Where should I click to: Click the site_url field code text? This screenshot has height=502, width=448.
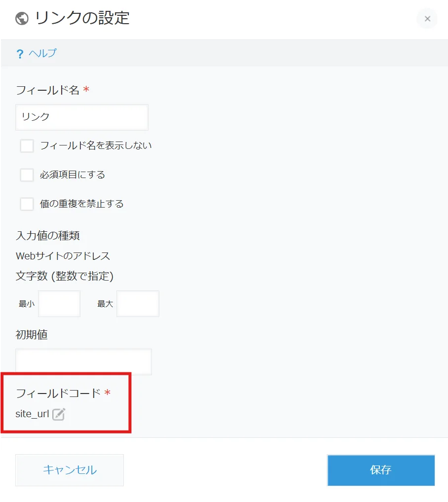tap(32, 414)
